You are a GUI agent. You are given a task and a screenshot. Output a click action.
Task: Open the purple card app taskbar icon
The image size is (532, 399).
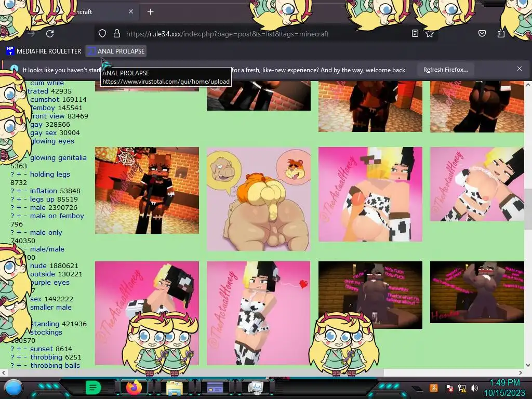(x=215, y=387)
